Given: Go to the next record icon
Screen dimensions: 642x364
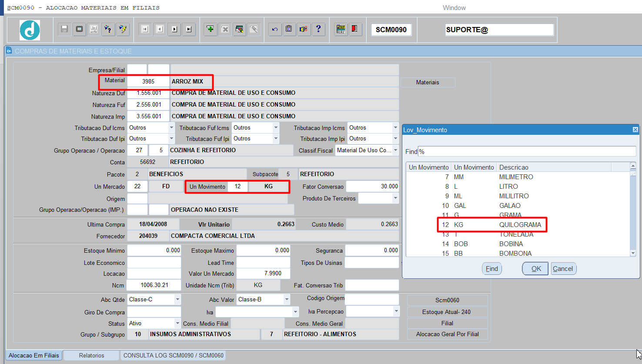Looking at the screenshot, I should [x=174, y=29].
